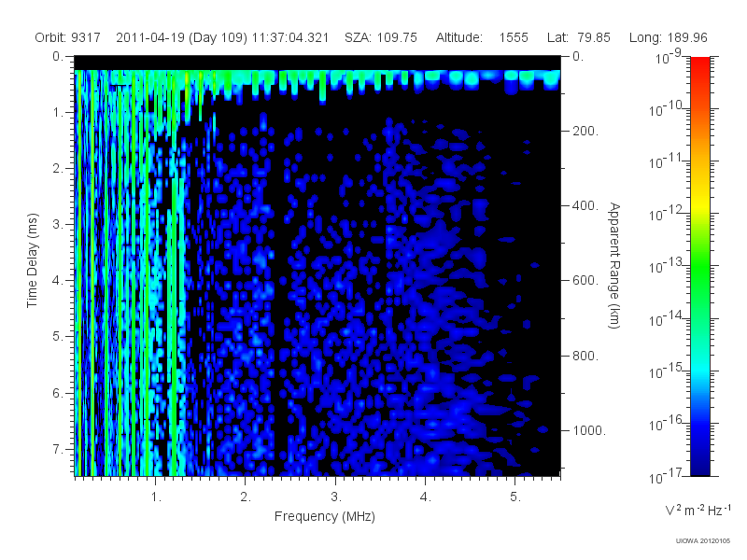Click the frequency axis tick label '4.'

click(426, 497)
